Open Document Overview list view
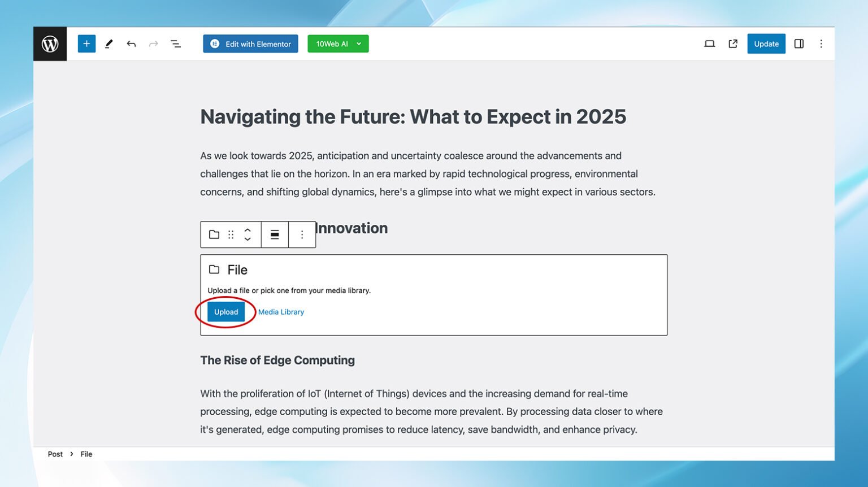 [x=176, y=44]
